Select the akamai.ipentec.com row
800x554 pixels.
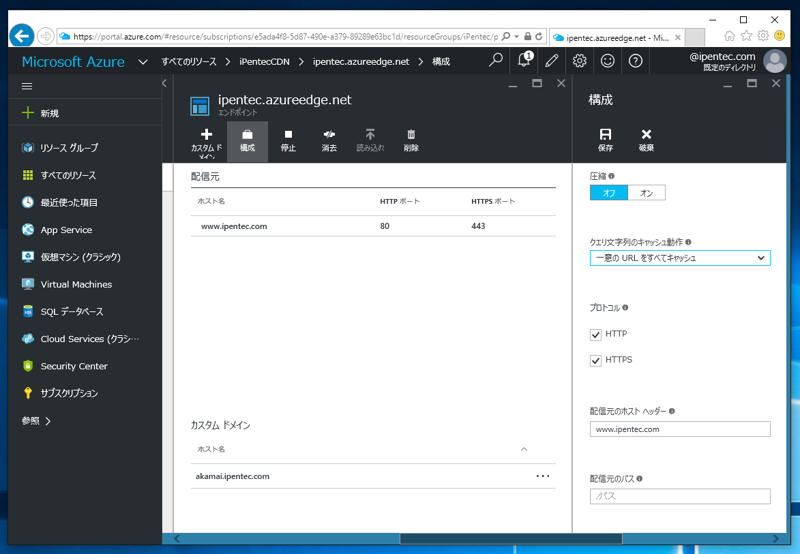(x=373, y=476)
